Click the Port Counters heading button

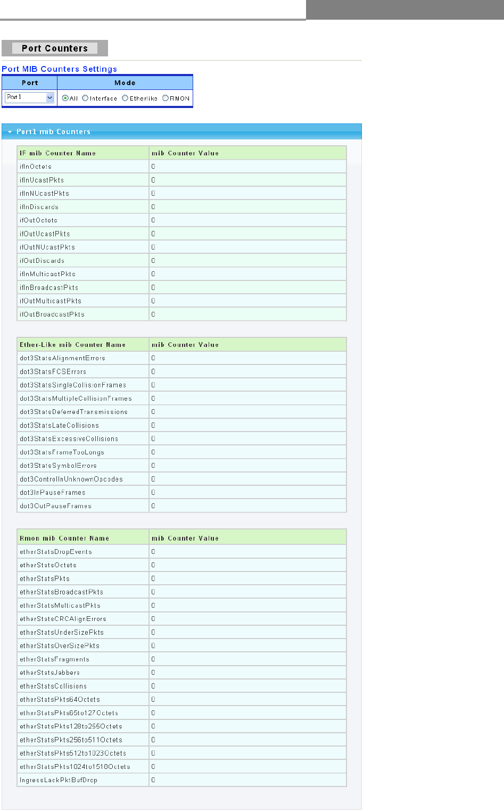(x=55, y=48)
